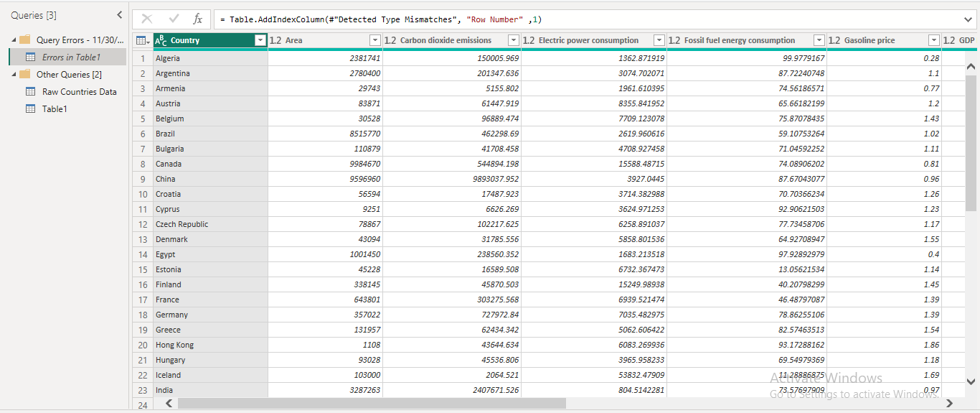The image size is (980, 413).
Task: Click the Errors in Table1 table icon
Action: [x=30, y=57]
